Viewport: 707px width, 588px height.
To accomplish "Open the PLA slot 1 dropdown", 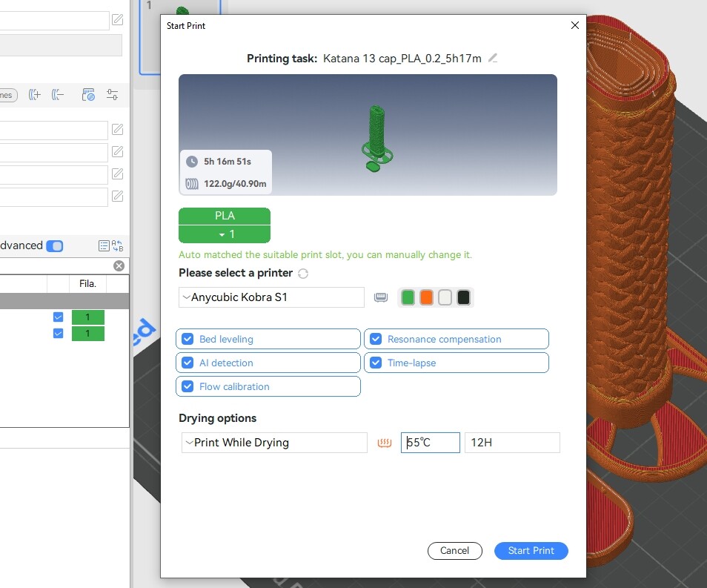I will point(225,234).
